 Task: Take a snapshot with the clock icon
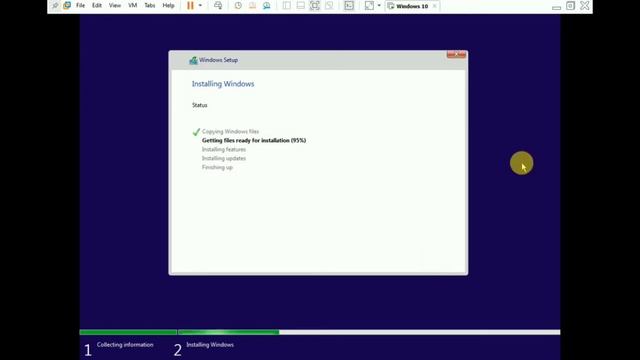point(238,5)
